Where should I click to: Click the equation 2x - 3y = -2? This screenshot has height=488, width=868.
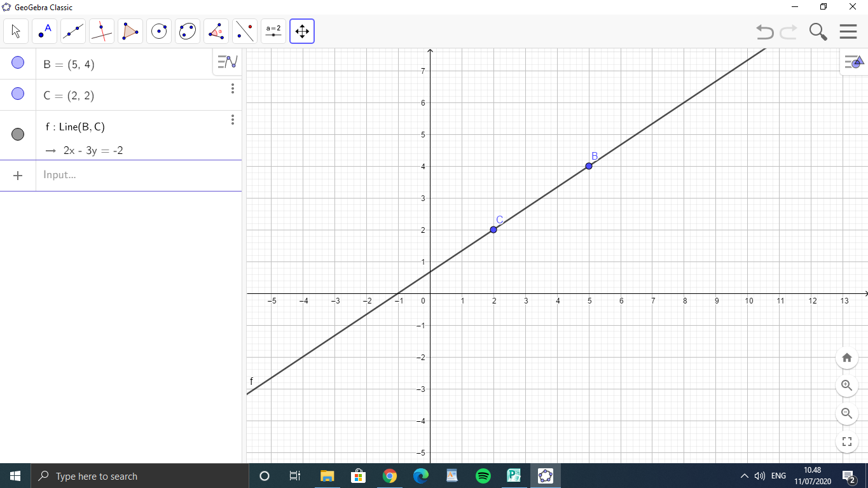[x=93, y=151]
